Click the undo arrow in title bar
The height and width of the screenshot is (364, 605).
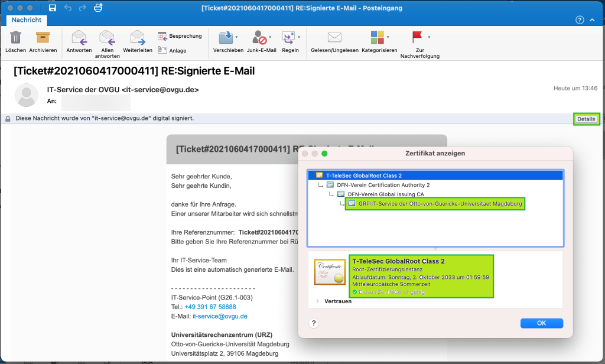(x=68, y=8)
